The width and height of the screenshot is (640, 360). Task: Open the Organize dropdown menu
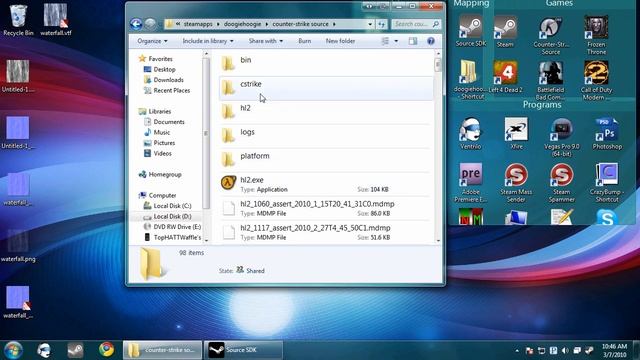click(x=152, y=41)
